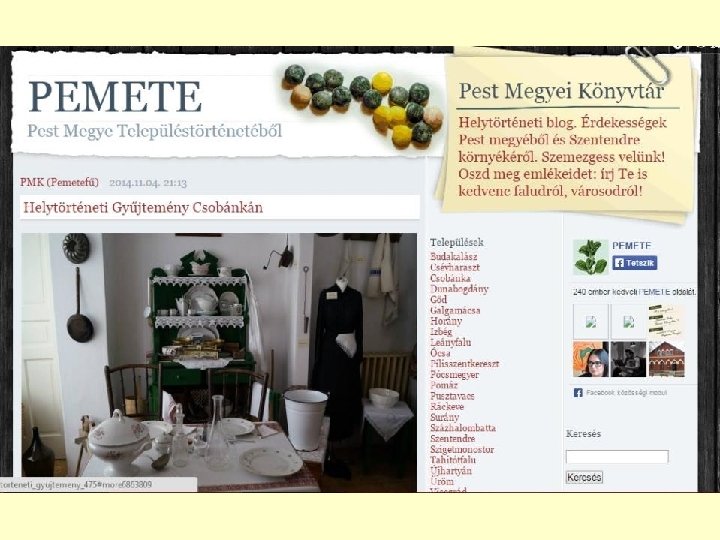Select Budakalász in the Települések list
720x540 pixels.
(454, 257)
